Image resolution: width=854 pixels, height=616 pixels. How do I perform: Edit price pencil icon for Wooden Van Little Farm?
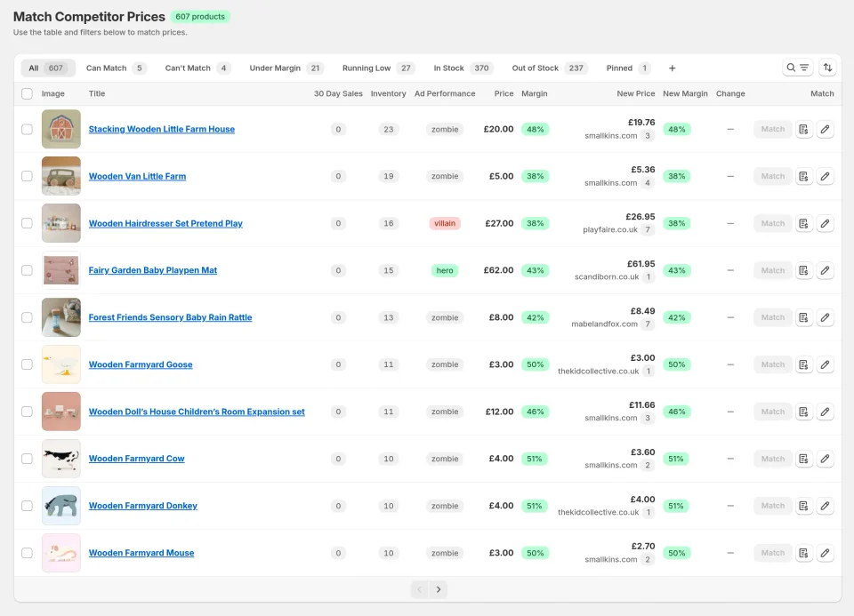[x=826, y=176]
